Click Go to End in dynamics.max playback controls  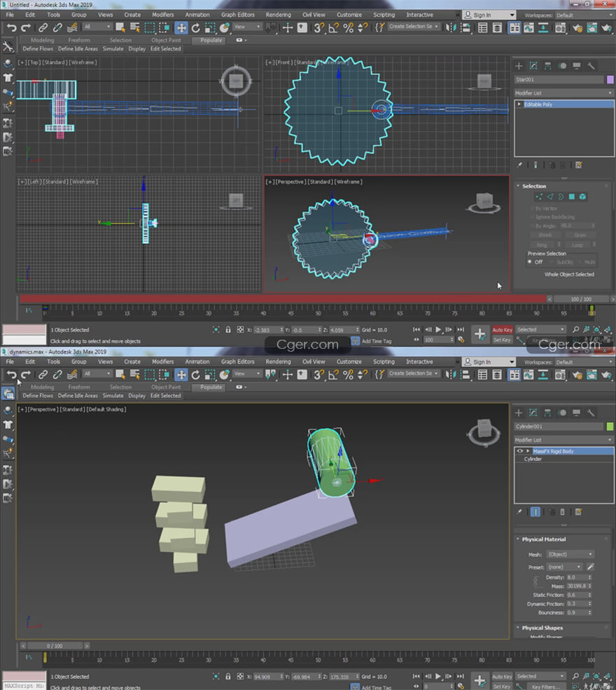tap(461, 676)
